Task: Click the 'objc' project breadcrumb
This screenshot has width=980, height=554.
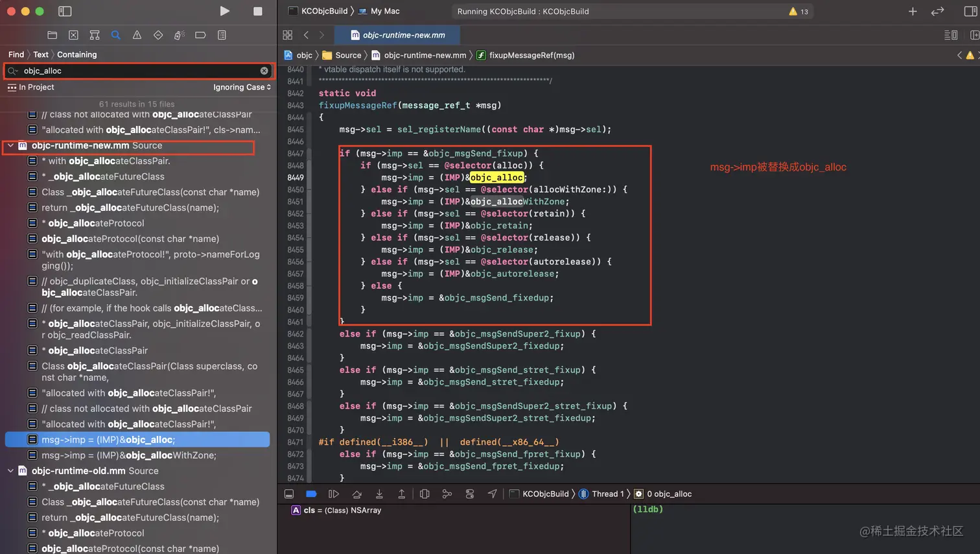Action: tap(298, 55)
